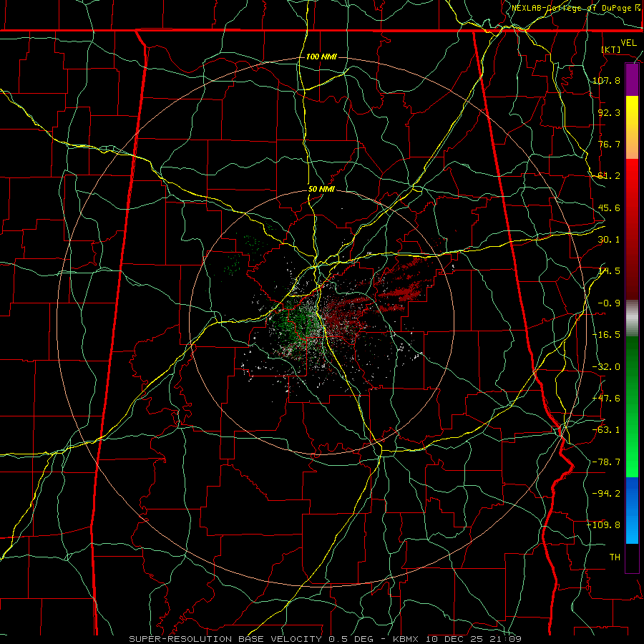The height and width of the screenshot is (644, 644).
Task: Click the -94.2 velocity scale value
Action: click(x=607, y=493)
